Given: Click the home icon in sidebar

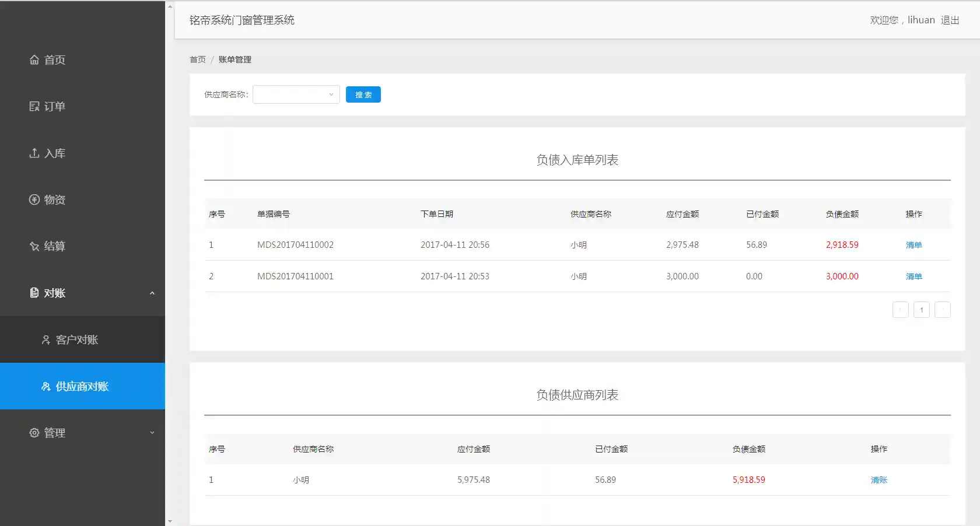Looking at the screenshot, I should pyautogui.click(x=34, y=59).
